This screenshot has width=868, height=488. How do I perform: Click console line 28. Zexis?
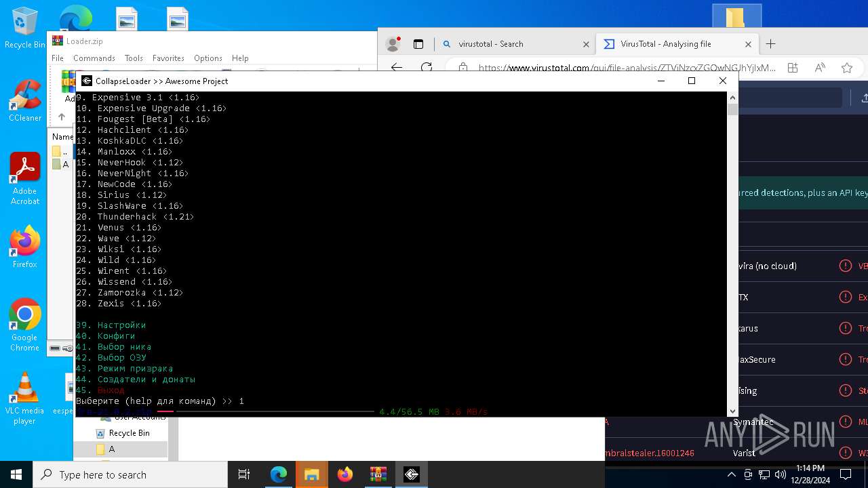(119, 304)
